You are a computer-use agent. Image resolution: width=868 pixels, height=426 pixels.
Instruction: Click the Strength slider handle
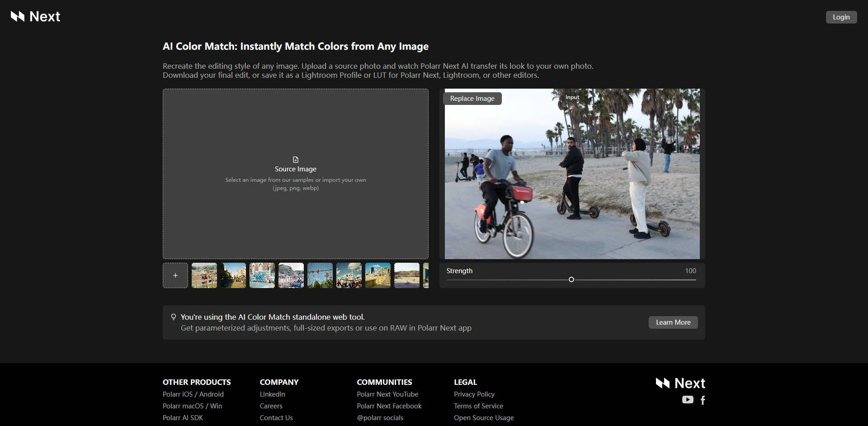571,280
